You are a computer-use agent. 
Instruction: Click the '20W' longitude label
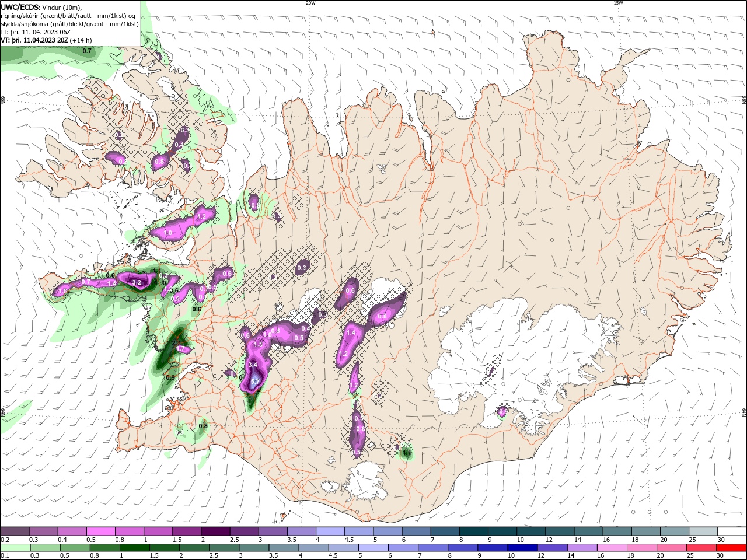tap(310, 3)
